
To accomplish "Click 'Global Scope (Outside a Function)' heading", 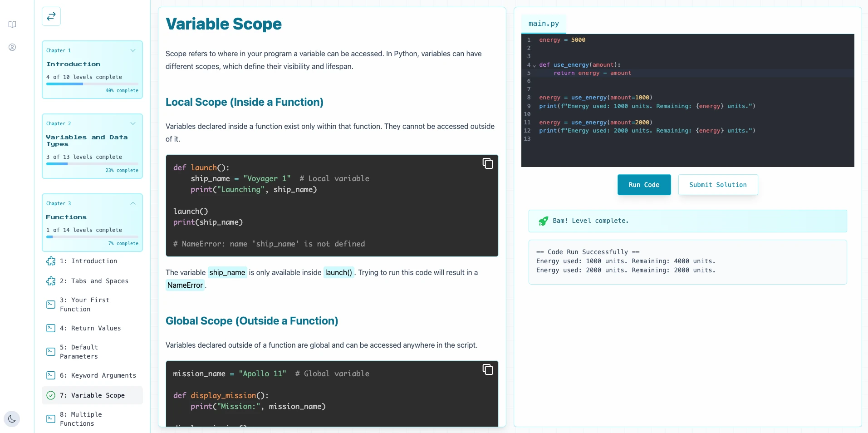I will (252, 321).
